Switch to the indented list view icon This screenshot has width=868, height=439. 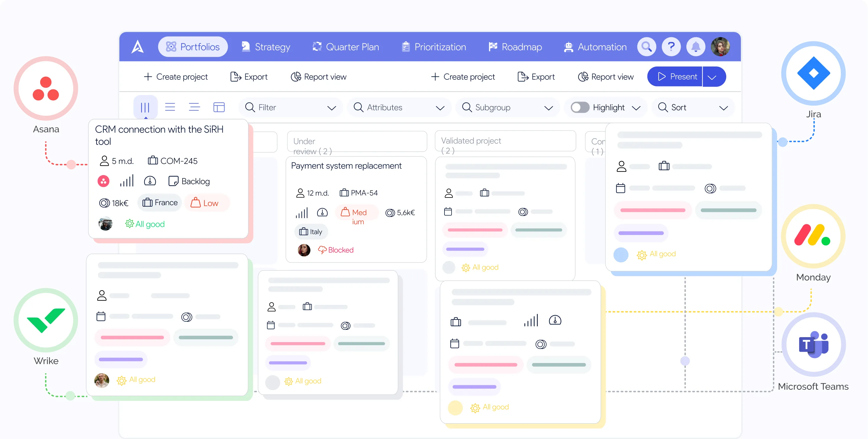pos(194,107)
